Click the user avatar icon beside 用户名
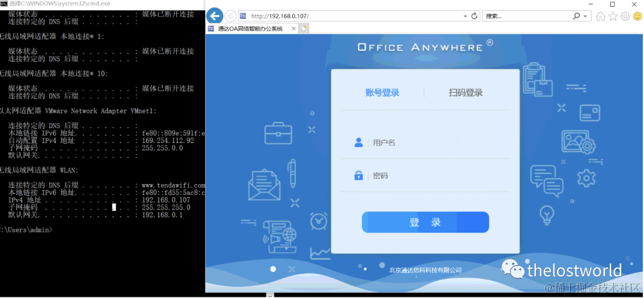This screenshot has width=644, height=298. coord(358,142)
